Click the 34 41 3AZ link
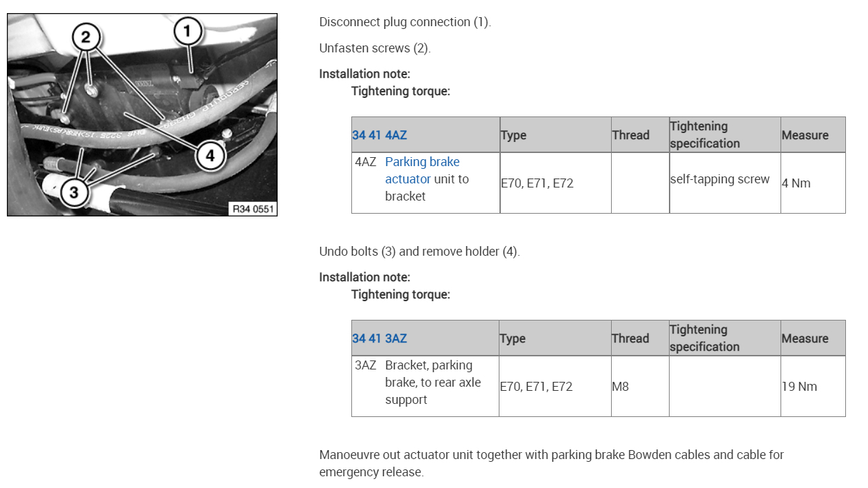The height and width of the screenshot is (488, 868). (x=380, y=338)
